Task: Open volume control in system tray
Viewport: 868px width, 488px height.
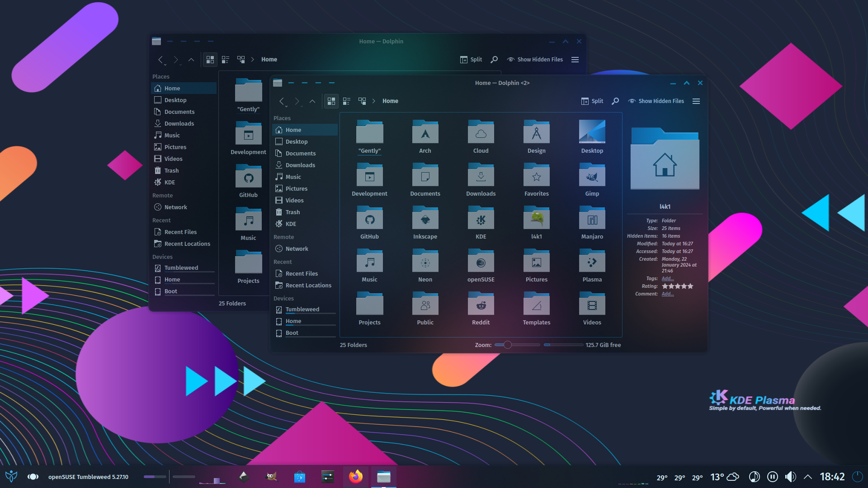Action: click(x=790, y=477)
